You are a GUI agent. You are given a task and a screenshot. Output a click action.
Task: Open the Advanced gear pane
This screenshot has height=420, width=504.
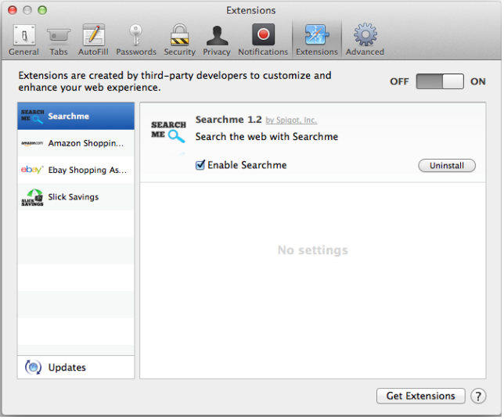(x=365, y=40)
